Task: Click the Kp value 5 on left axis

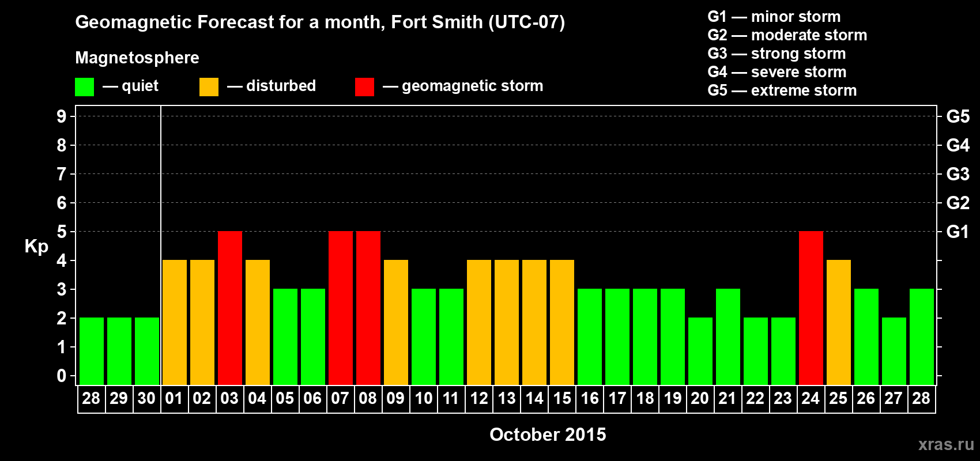Action: pos(62,232)
